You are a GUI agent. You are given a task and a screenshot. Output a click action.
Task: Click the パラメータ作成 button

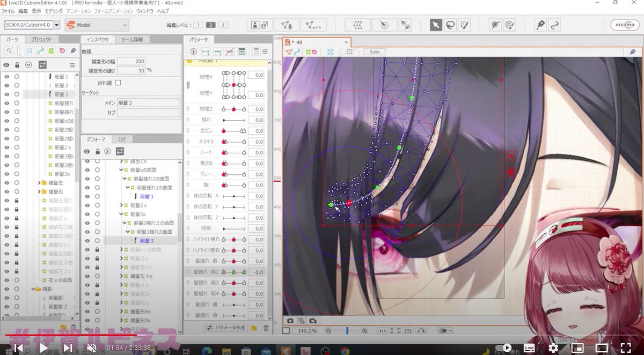[226, 328]
